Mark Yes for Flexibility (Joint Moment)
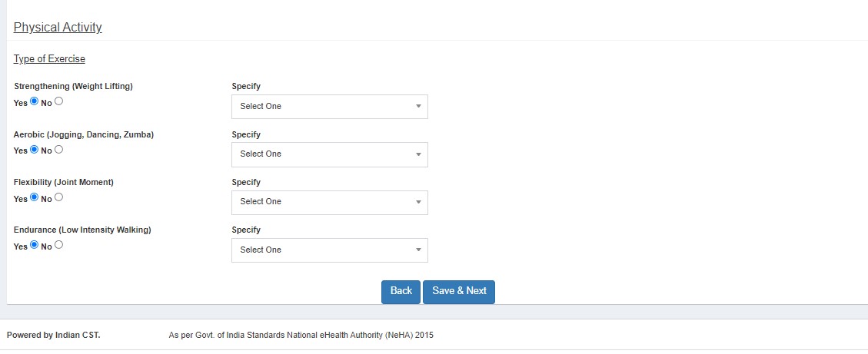The width and height of the screenshot is (868, 354). tap(34, 197)
